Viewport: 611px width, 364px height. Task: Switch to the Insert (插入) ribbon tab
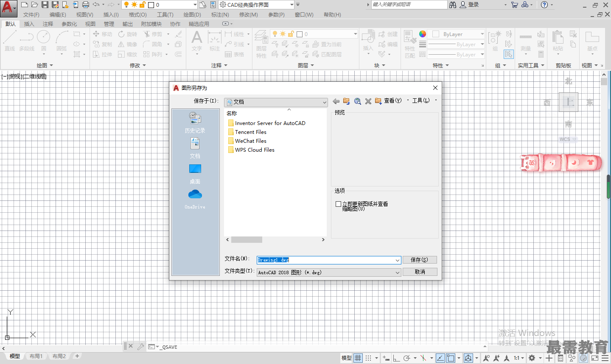[x=29, y=24]
